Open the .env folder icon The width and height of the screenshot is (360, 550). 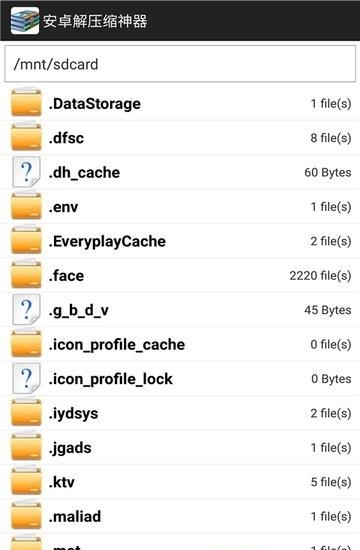click(x=26, y=206)
